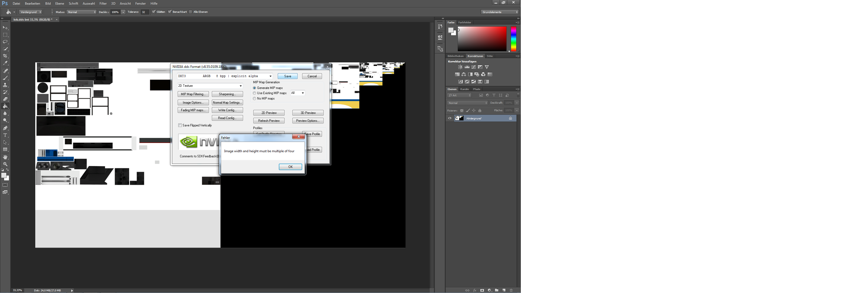Screen dimensions: 868x293
Task: Select the Zoom tool
Action: pos(5,164)
